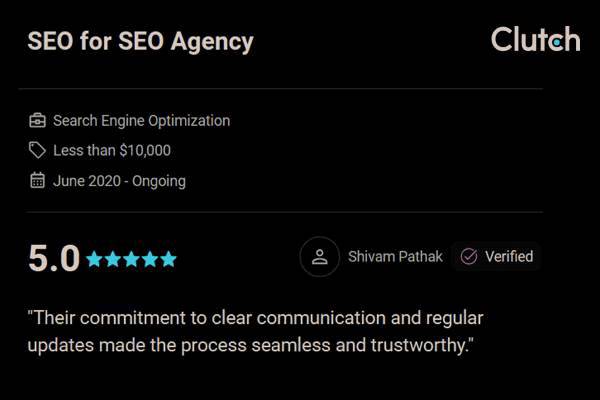Click the Verified checkmark circle icon
The height and width of the screenshot is (400, 600).
coord(469,257)
